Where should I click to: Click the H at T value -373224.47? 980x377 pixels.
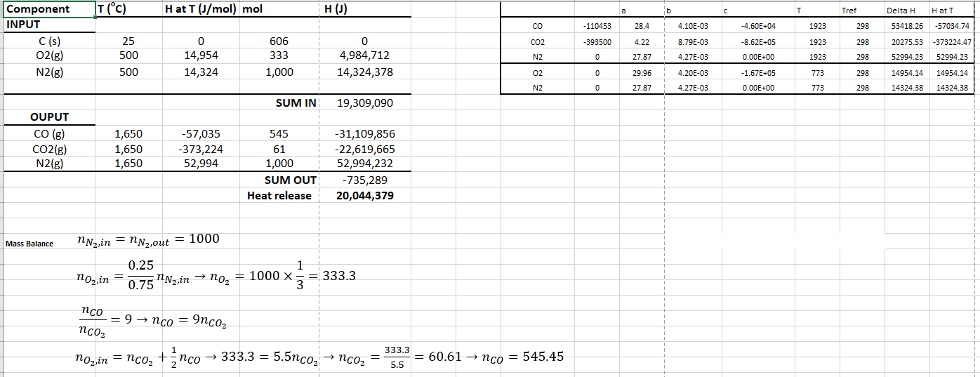[951, 42]
